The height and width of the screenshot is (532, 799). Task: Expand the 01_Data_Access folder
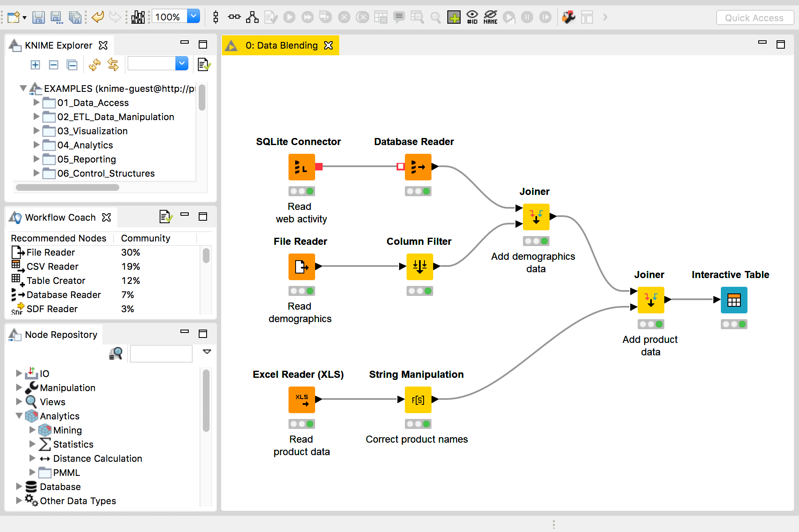[36, 103]
